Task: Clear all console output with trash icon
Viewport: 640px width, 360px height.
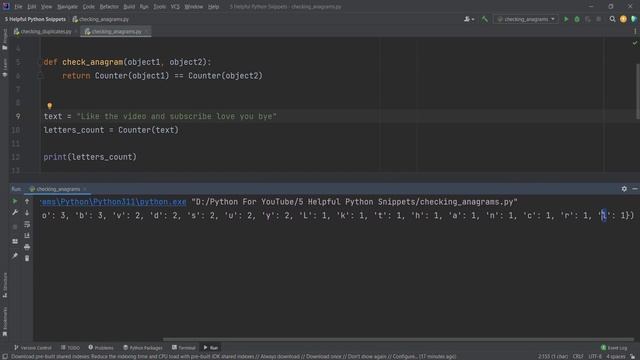Action: [27, 258]
